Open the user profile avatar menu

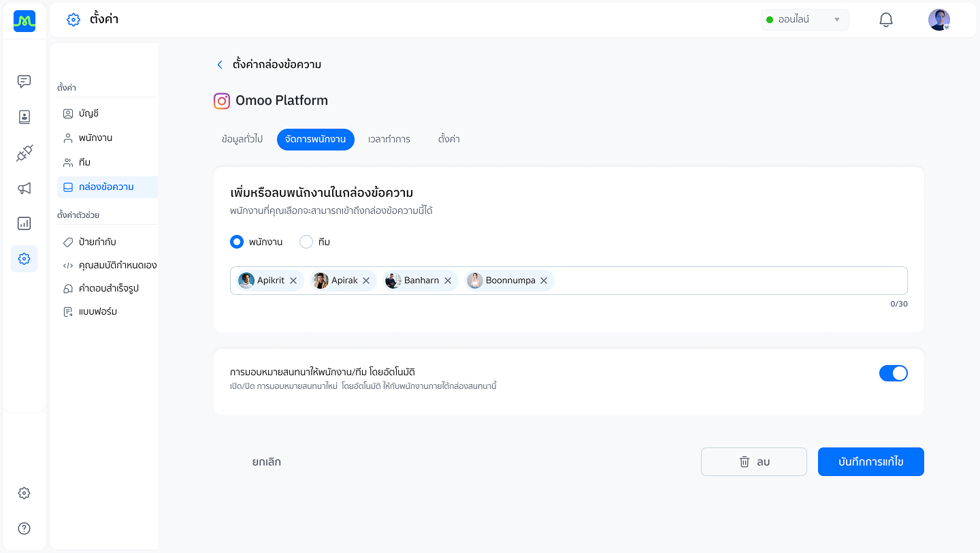pos(939,20)
